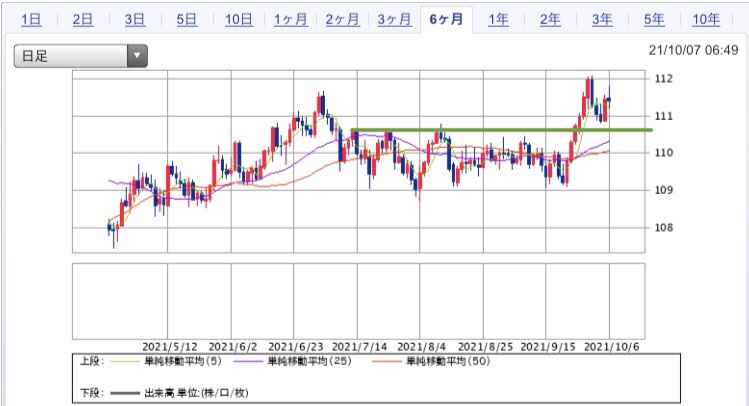Switch to the 3日 range tab
The image size is (749, 406).
135,20
